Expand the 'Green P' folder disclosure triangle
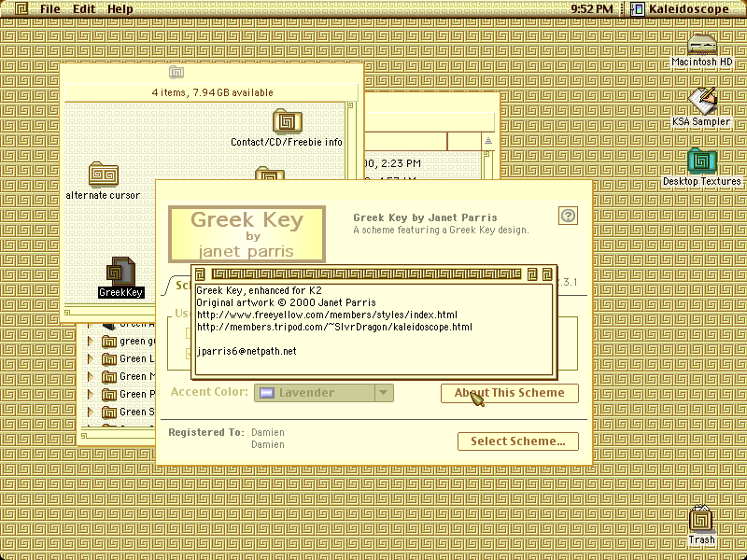This screenshot has width=747, height=560. tap(90, 394)
